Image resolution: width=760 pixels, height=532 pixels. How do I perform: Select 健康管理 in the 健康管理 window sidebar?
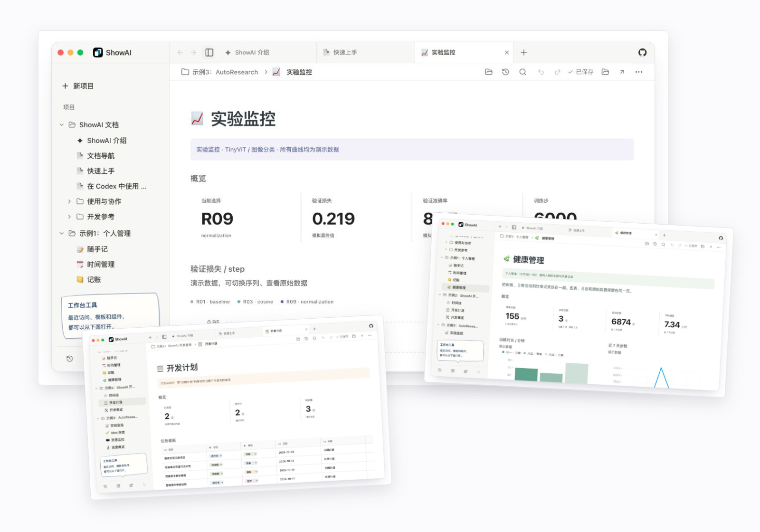tap(465, 288)
